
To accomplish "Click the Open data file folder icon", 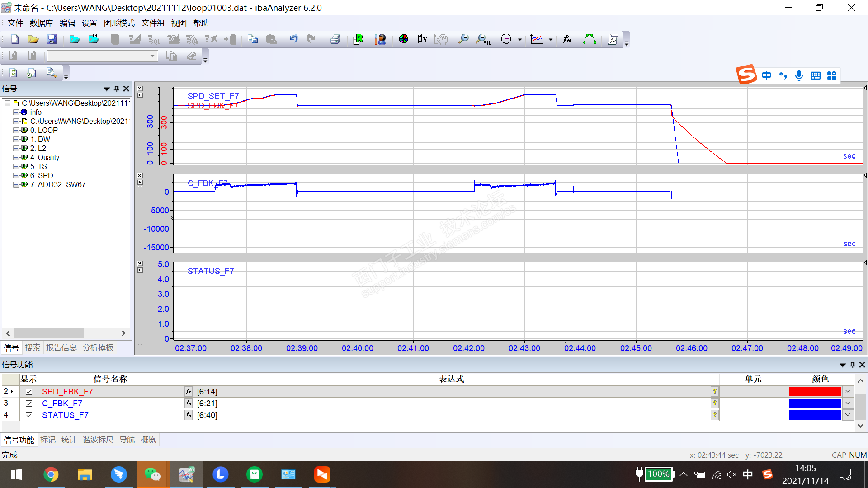I will tap(75, 39).
